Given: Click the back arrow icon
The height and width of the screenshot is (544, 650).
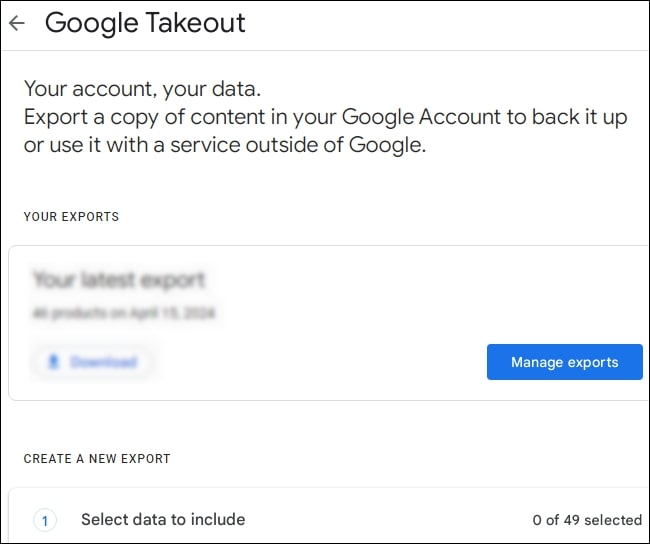Looking at the screenshot, I should point(16,24).
